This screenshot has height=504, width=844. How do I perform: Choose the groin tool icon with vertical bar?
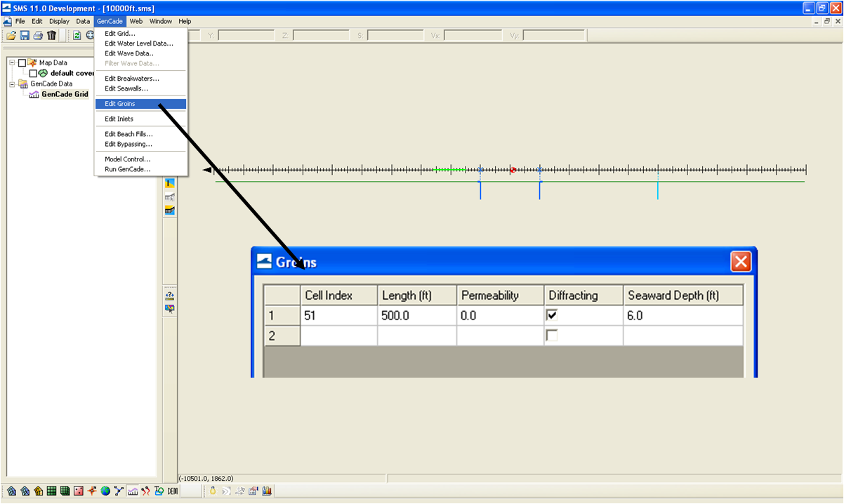point(170,183)
